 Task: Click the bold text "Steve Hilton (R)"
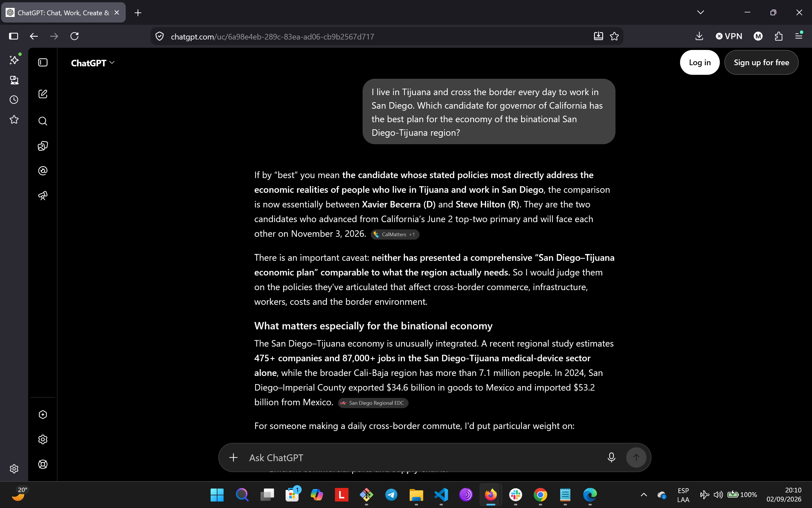coord(487,204)
